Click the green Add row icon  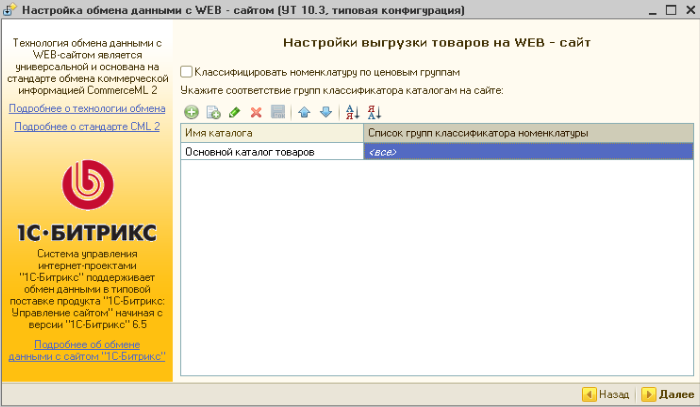(191, 112)
